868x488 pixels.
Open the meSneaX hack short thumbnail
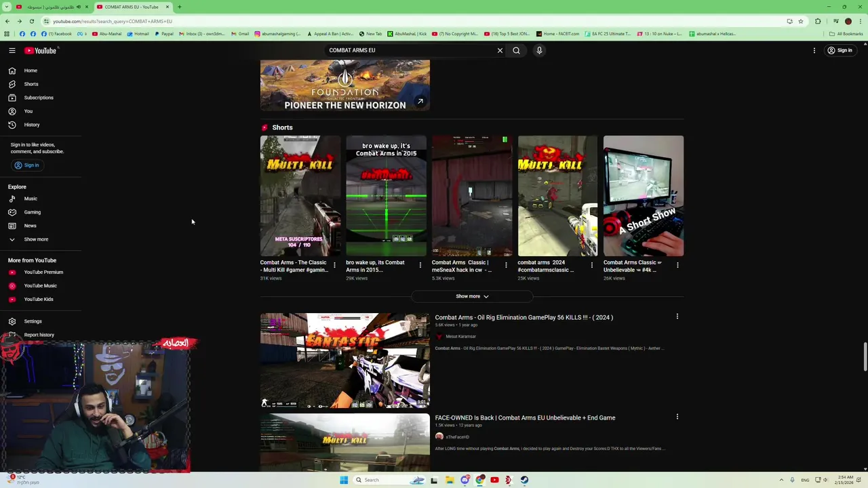pyautogui.click(x=472, y=196)
